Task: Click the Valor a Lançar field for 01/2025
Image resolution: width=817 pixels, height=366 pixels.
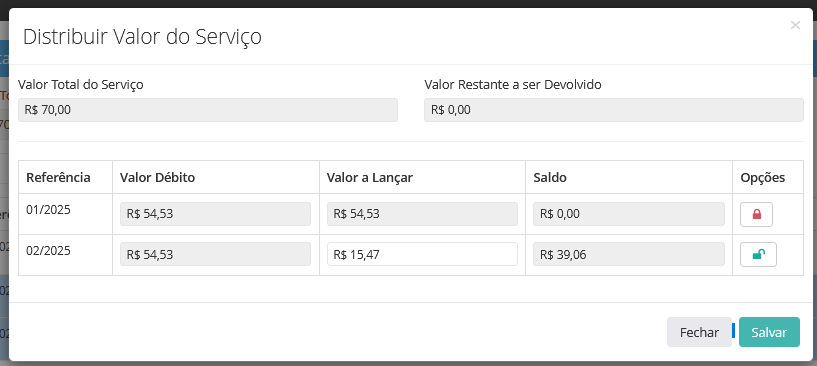Action: coord(423,214)
